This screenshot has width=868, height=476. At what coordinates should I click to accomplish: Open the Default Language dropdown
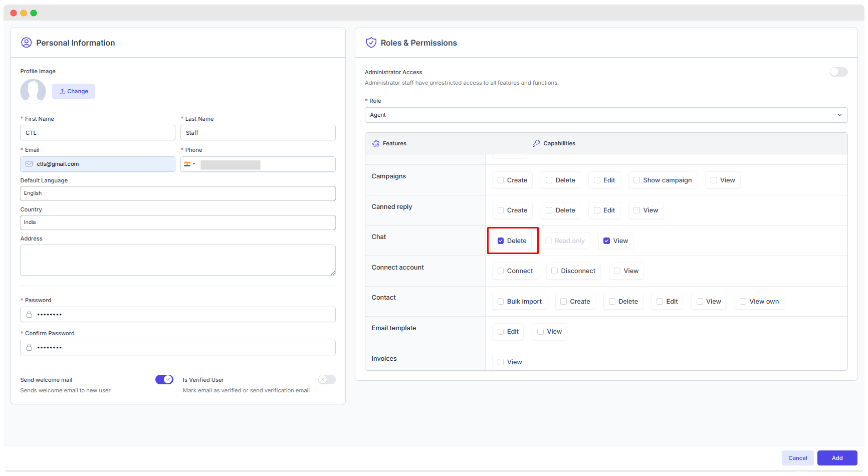(178, 193)
